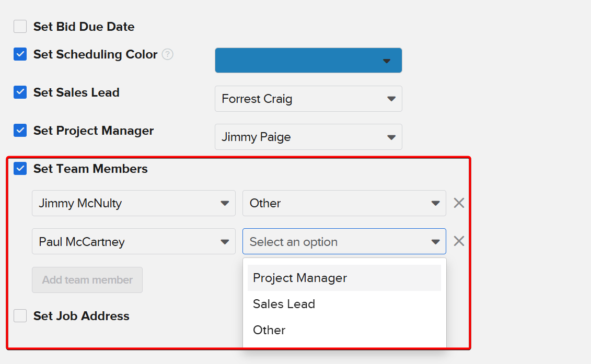This screenshot has width=591, height=364.
Task: Open the Forrest Craig sales lead dropdown
Action: [x=308, y=99]
